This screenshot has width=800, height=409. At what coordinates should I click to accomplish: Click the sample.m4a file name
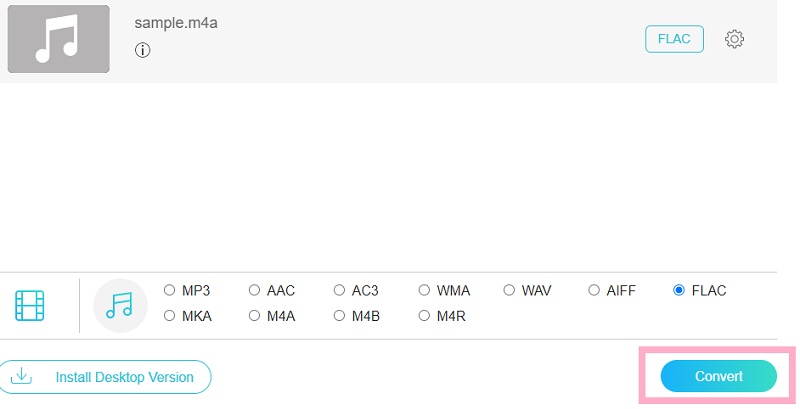click(x=175, y=22)
